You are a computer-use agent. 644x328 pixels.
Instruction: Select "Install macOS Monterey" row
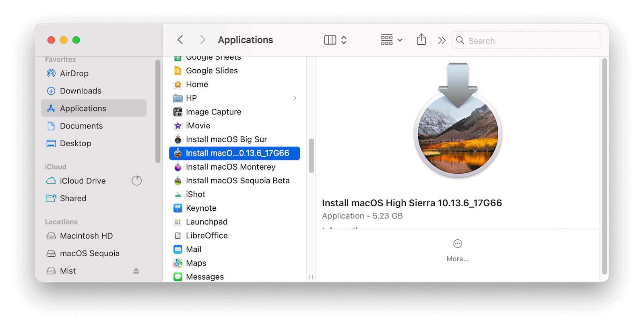pos(235,167)
